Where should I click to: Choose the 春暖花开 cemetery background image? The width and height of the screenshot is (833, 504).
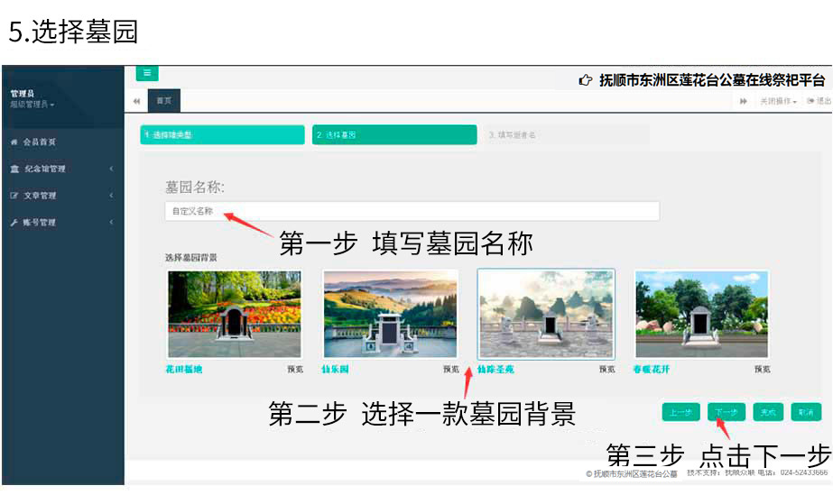pyautogui.click(x=702, y=314)
